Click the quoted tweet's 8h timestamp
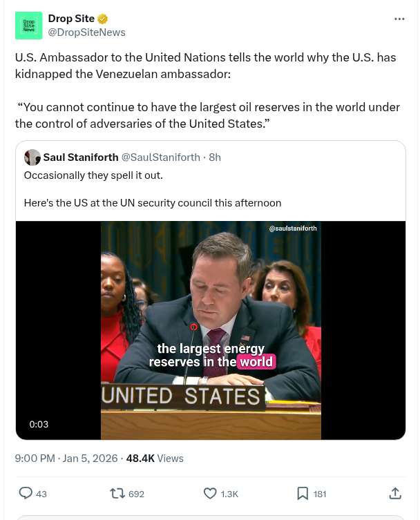Screen dimensions: 420x520 point(215,157)
